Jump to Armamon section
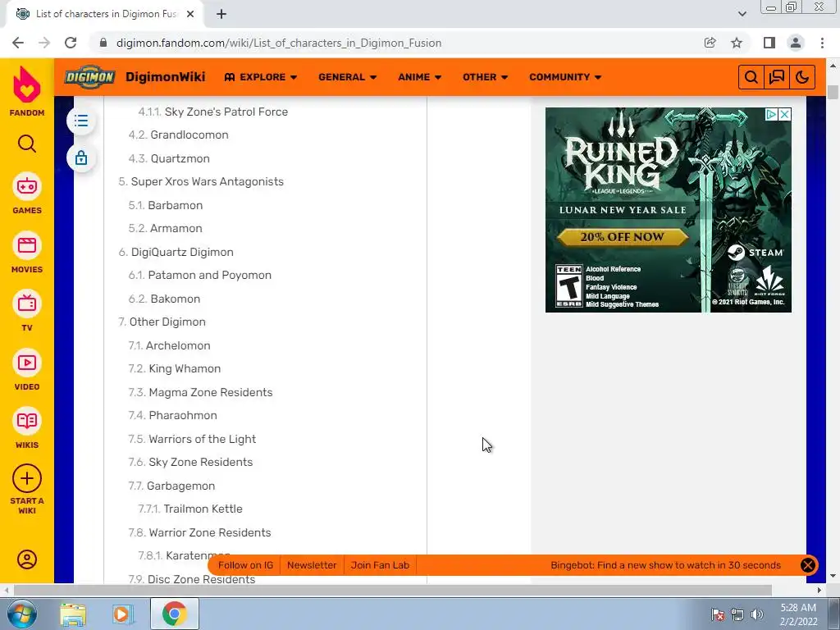Image resolution: width=840 pixels, height=630 pixels. pos(176,228)
